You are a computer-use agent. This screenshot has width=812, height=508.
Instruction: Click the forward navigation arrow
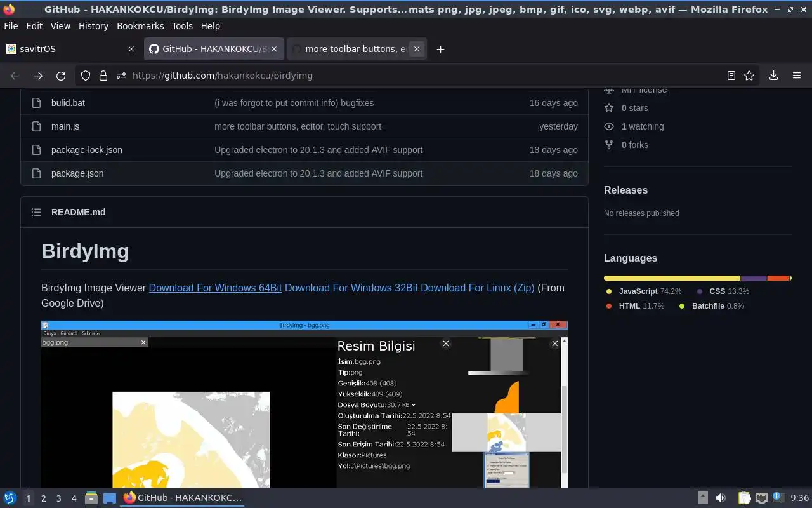click(38, 76)
